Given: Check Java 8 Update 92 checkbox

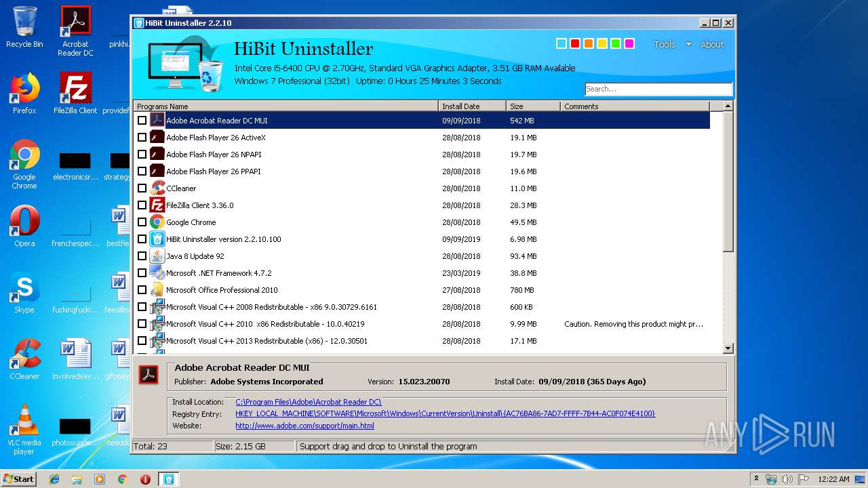Looking at the screenshot, I should pos(142,256).
